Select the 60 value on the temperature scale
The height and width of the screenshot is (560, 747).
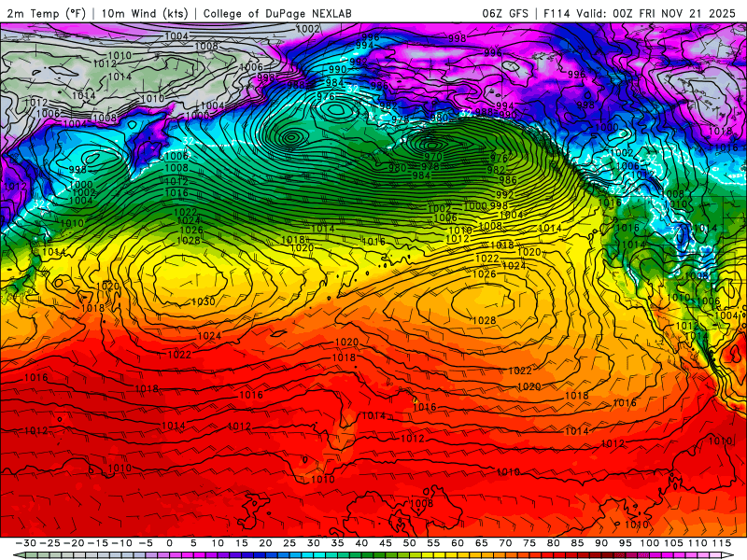(458, 543)
